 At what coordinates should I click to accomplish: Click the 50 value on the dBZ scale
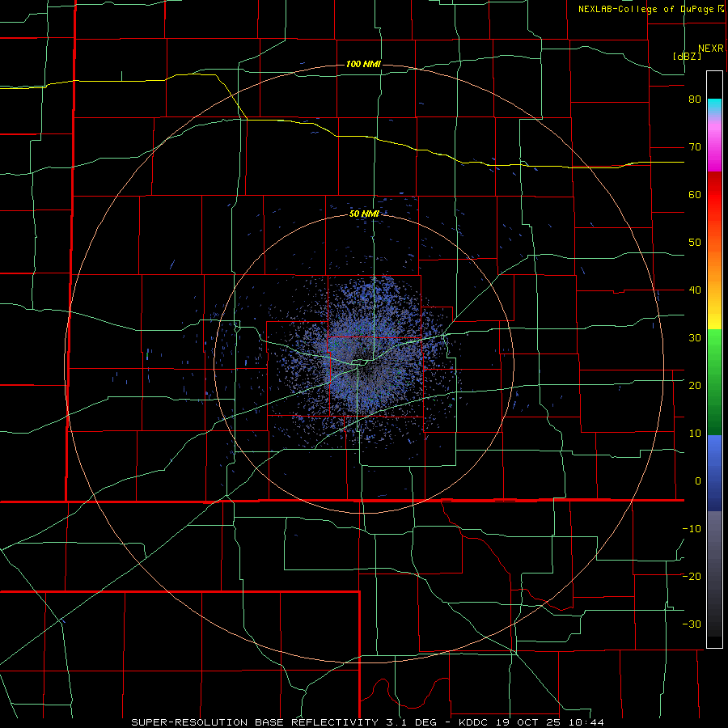pos(695,243)
